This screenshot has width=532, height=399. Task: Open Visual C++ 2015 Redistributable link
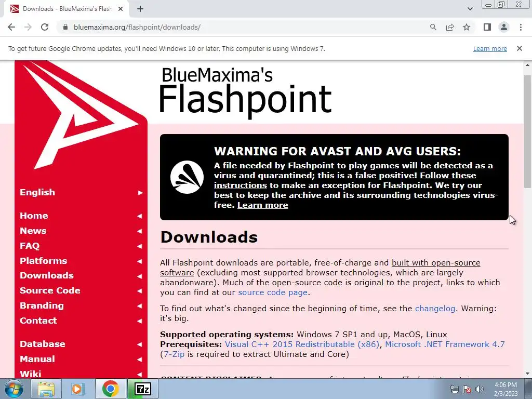tap(302, 344)
